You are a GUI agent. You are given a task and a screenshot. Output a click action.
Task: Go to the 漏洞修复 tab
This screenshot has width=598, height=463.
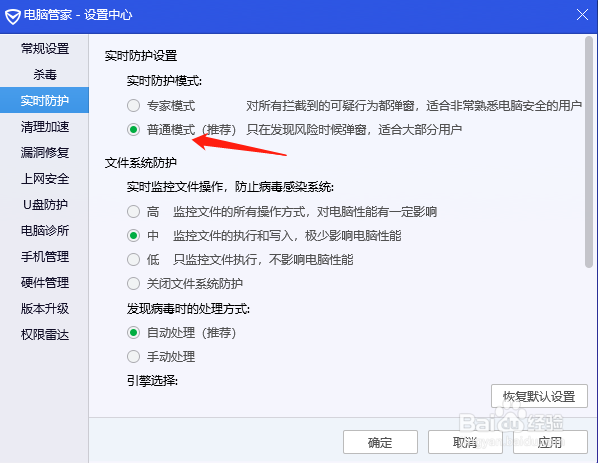pos(45,152)
